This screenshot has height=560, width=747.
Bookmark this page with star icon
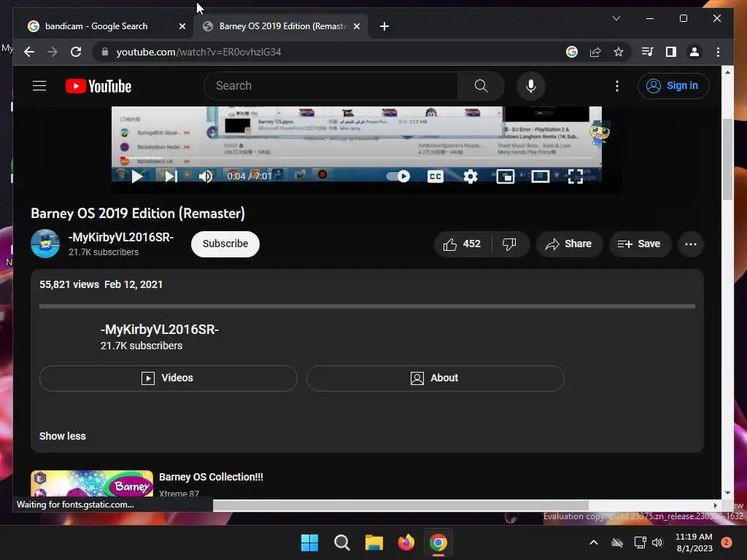(x=619, y=52)
